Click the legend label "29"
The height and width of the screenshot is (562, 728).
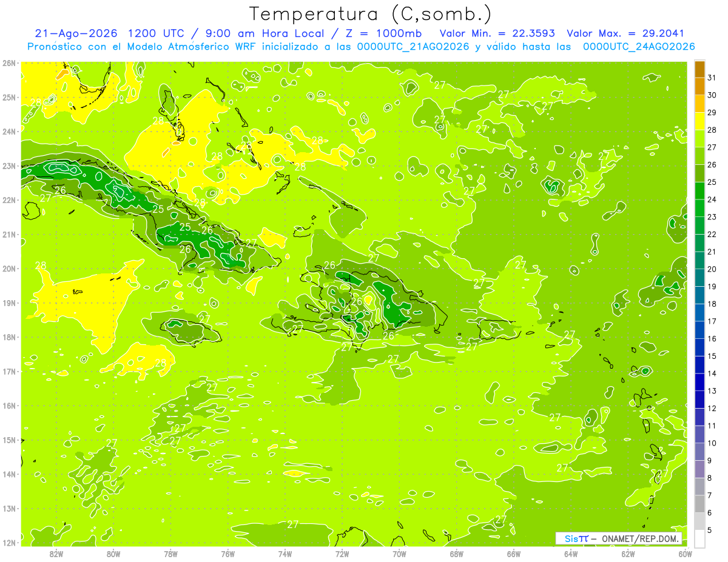pyautogui.click(x=712, y=113)
